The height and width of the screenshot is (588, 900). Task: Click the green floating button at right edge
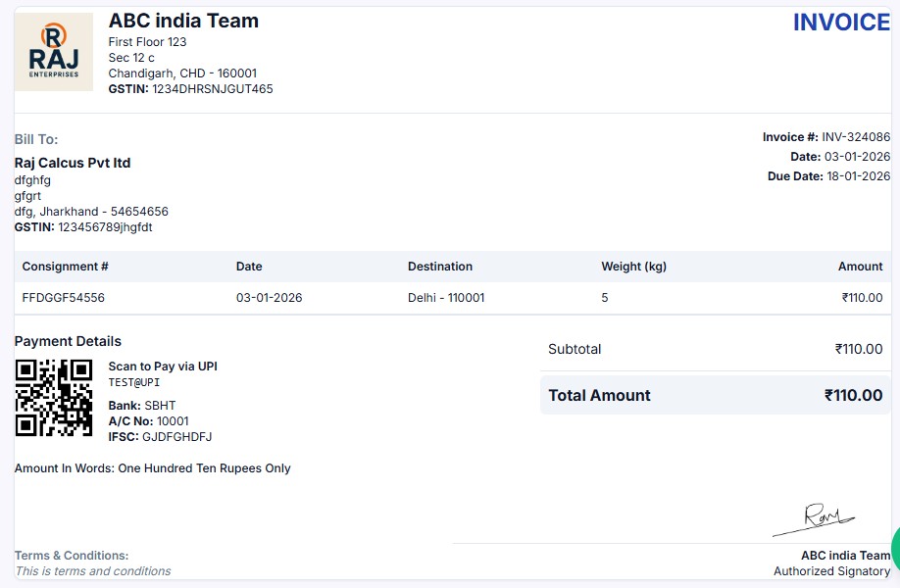pyautogui.click(x=894, y=547)
